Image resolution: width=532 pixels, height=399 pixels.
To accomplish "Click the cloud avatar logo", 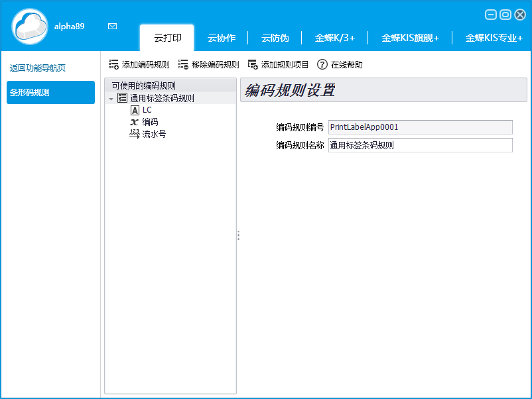I will click(30, 27).
